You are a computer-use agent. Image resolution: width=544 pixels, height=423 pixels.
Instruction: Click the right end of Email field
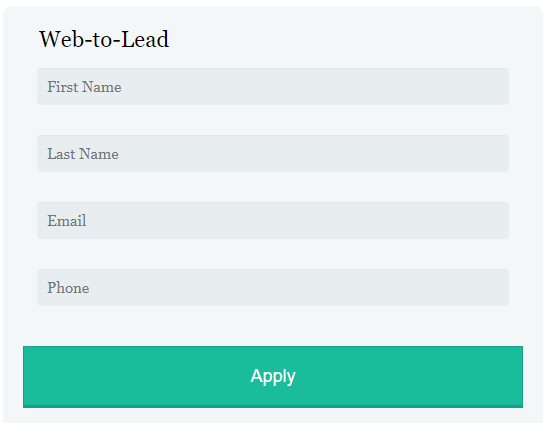[496, 220]
